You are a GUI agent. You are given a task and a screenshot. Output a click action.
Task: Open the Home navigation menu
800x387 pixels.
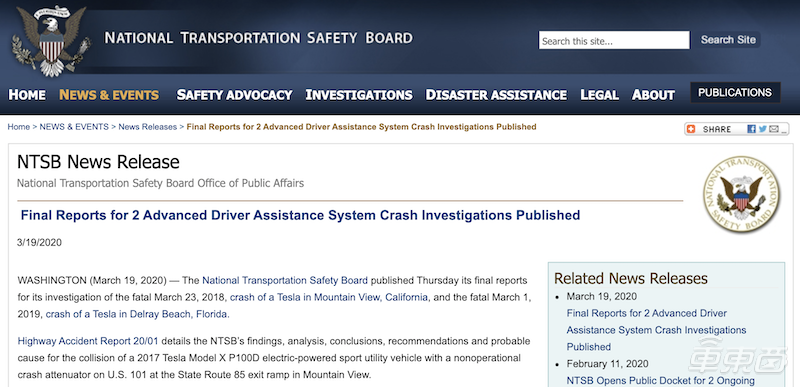click(x=27, y=95)
